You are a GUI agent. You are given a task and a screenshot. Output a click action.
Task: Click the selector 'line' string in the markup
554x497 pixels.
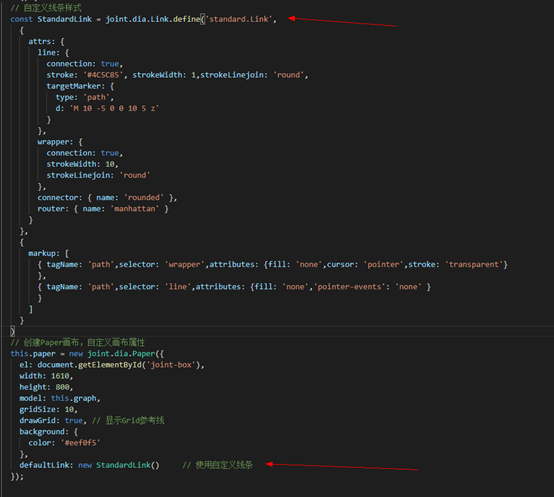point(178,287)
